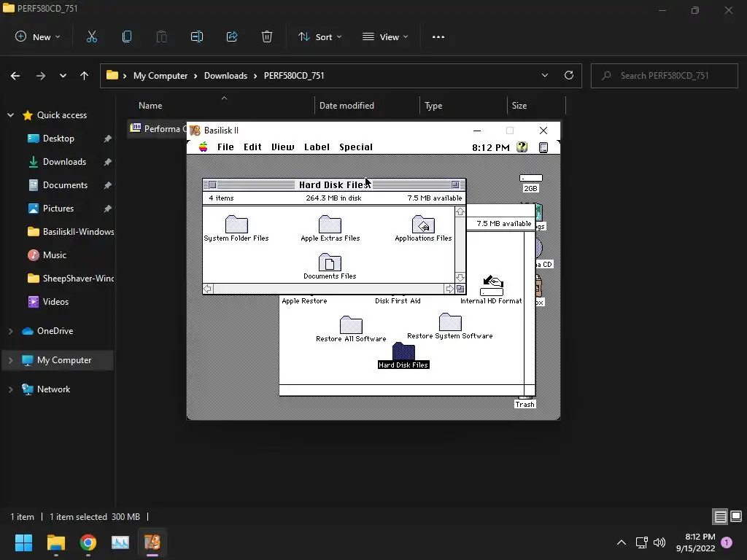Click the Hard Disk Files zoom box
Viewport: 747px width, 560px height.
click(x=455, y=184)
